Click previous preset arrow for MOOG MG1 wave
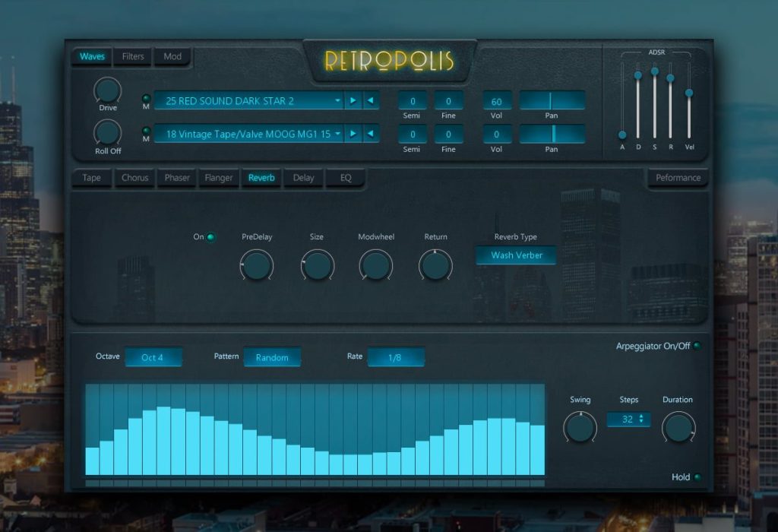This screenshot has width=778, height=532. pos(371,134)
